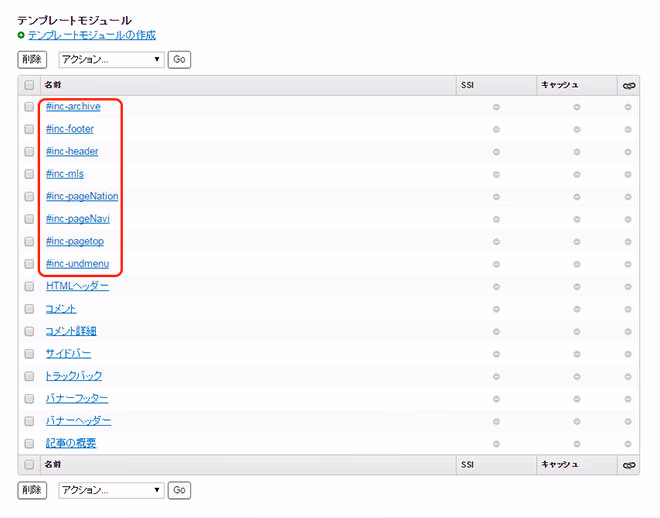Open the top アクション dropdown
The image size is (660, 518).
(111, 60)
